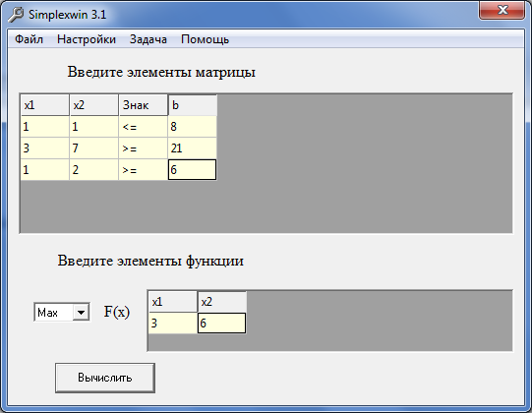This screenshot has height=413, width=532.
Task: Open the Помощь menu
Action: (x=205, y=39)
